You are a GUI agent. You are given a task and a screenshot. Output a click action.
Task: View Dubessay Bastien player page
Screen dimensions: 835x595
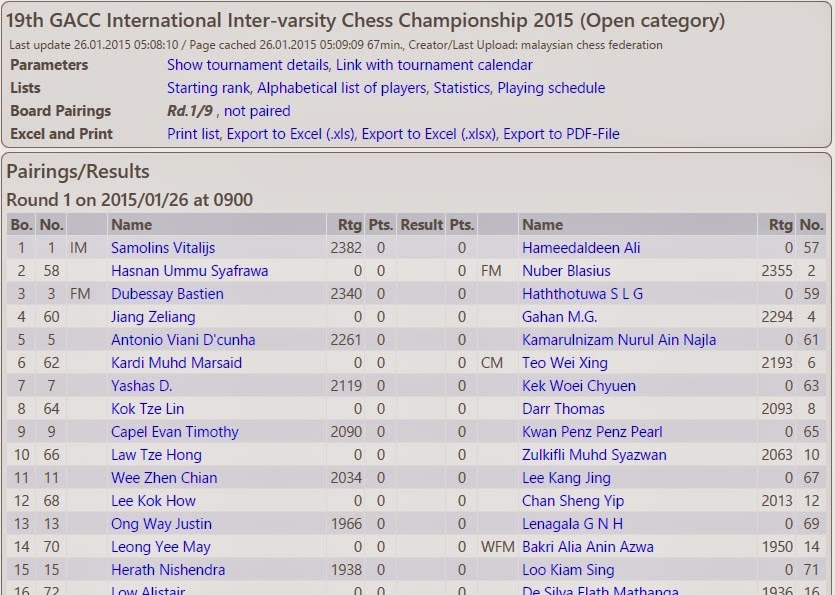(167, 294)
